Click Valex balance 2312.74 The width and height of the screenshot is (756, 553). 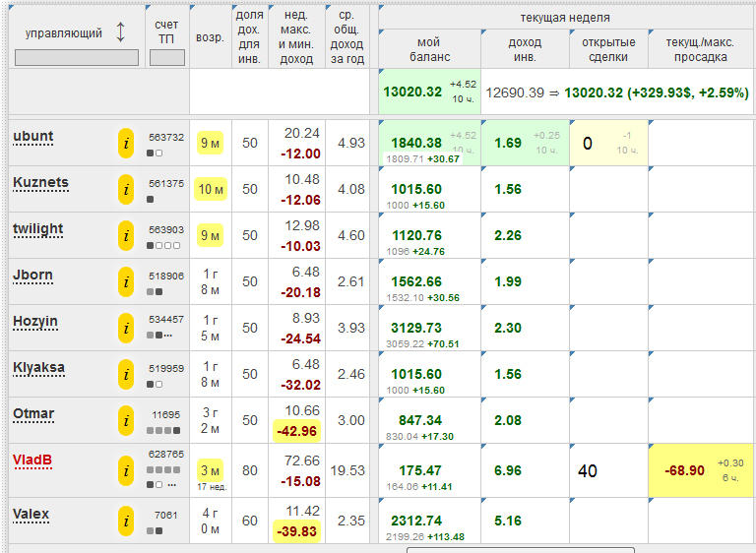[416, 522]
